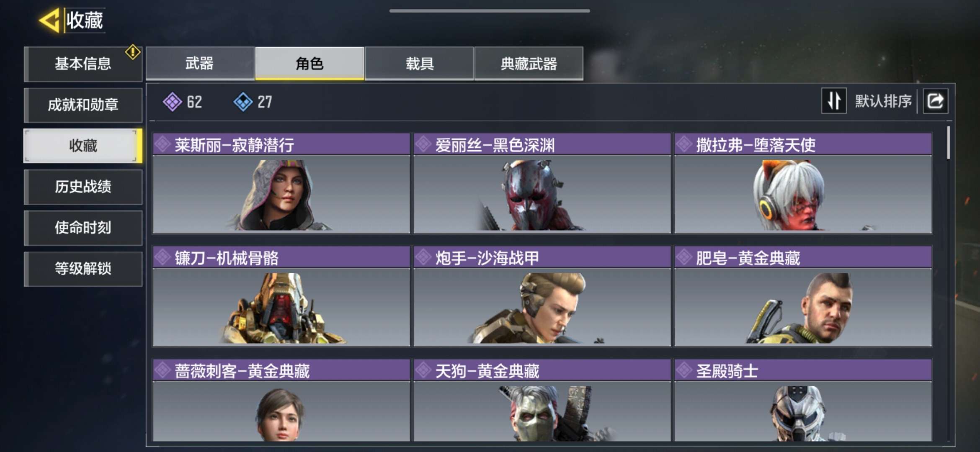980x452 pixels.
Task: Open 基本信息 in the sidebar
Action: click(83, 64)
